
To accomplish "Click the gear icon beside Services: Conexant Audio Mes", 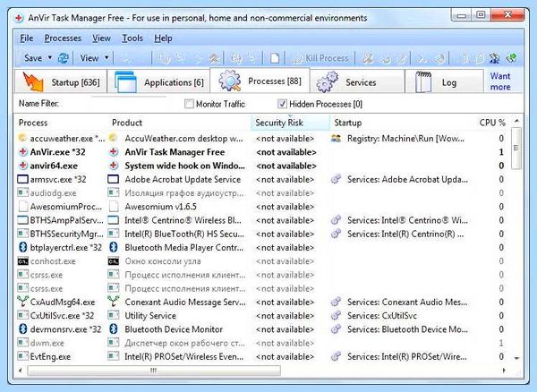I will click(336, 302).
